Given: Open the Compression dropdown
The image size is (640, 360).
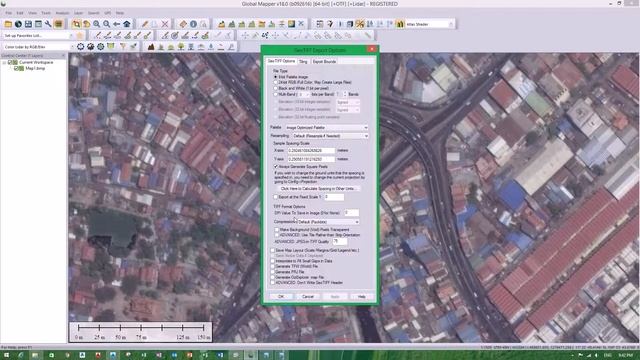Looking at the screenshot, I should point(328,222).
